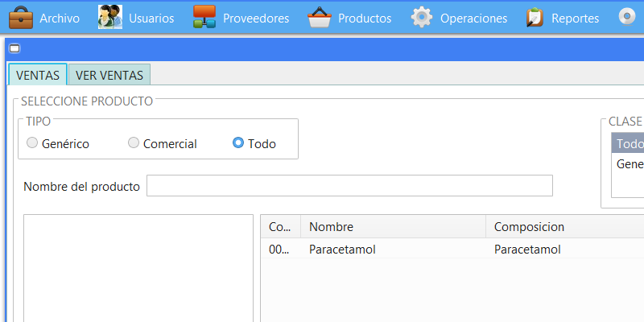644x322 pixels.
Task: Select the Genérico radio button
Action: pyautogui.click(x=32, y=143)
